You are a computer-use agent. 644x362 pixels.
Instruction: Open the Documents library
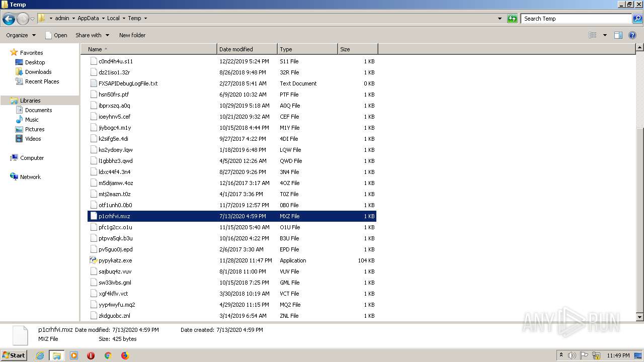[x=38, y=110]
